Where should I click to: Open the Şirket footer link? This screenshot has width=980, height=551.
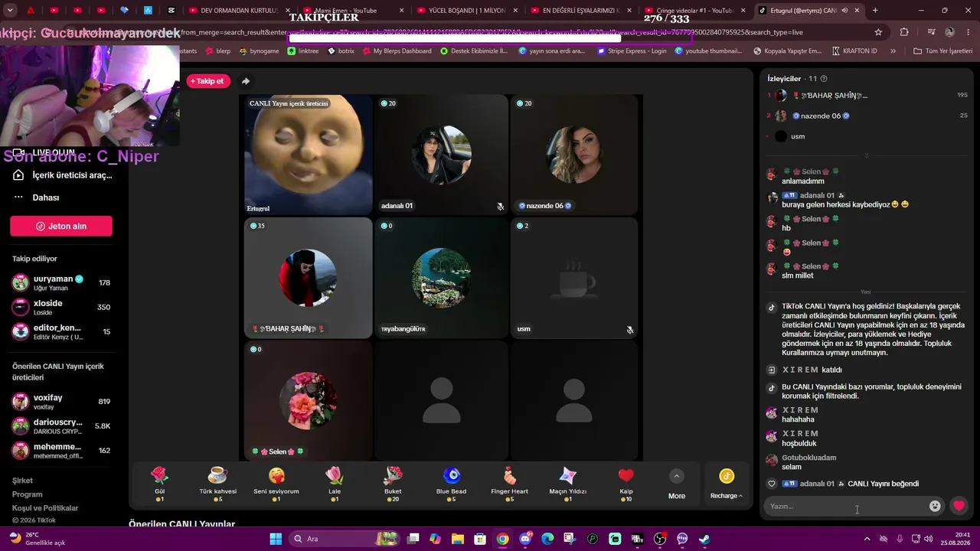[22, 481]
